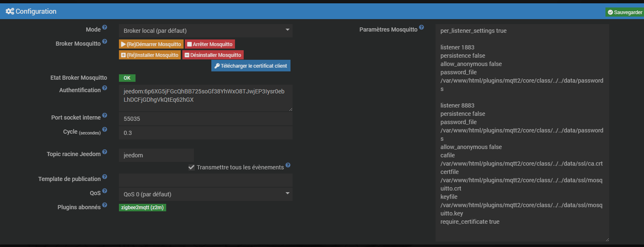
Task: Expand the QoS 0 (par défaut) dropdown
Action: [206, 194]
